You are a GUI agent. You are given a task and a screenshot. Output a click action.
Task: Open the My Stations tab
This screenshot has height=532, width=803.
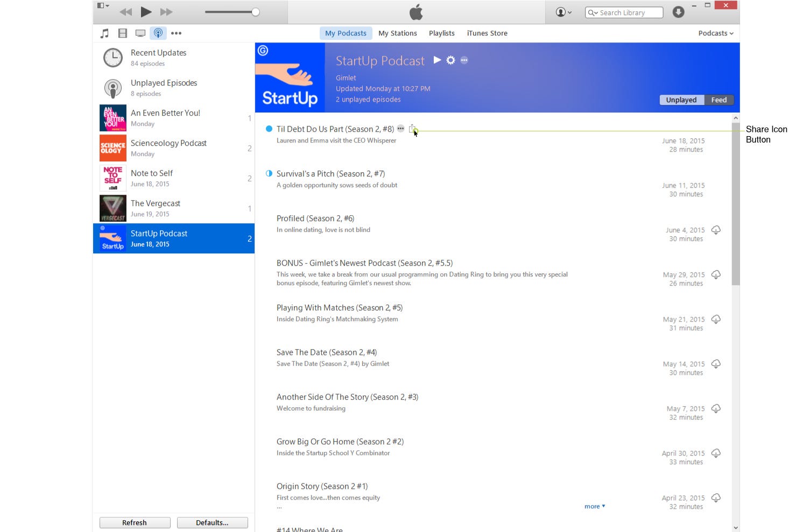point(398,33)
